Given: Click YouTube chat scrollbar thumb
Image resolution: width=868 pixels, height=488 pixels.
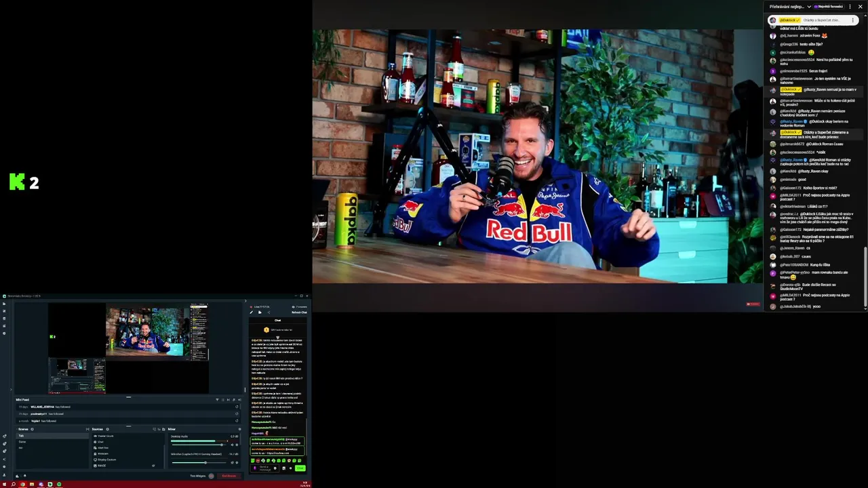Looking at the screenshot, I should 865,278.
